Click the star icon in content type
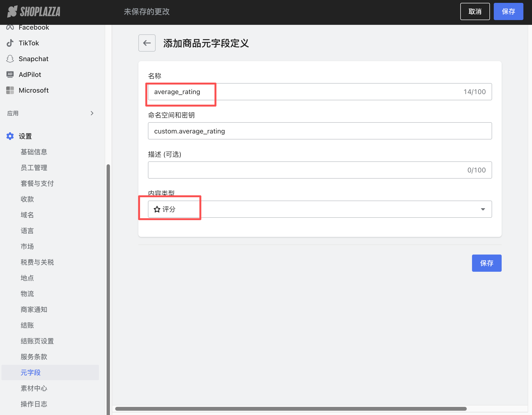 [x=157, y=209]
